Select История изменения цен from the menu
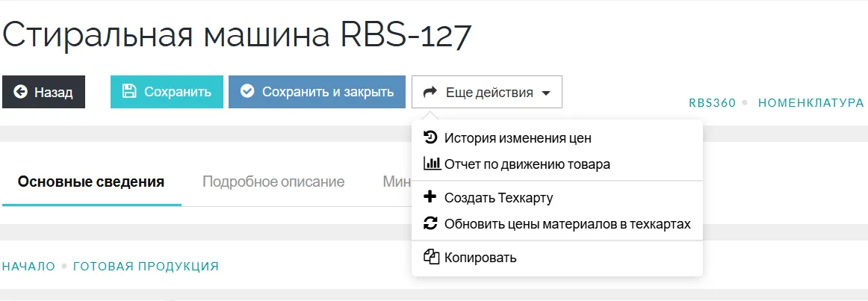The image size is (868, 301). [518, 138]
